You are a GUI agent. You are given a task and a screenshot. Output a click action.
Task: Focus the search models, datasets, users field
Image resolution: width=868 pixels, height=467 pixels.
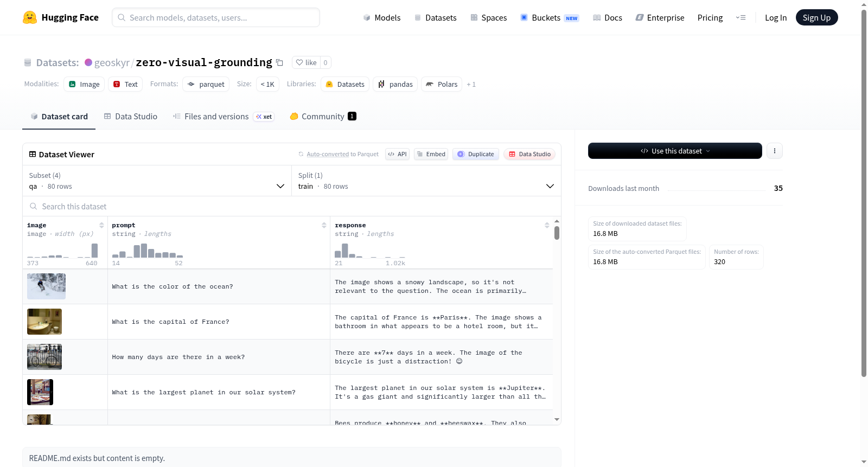click(216, 17)
